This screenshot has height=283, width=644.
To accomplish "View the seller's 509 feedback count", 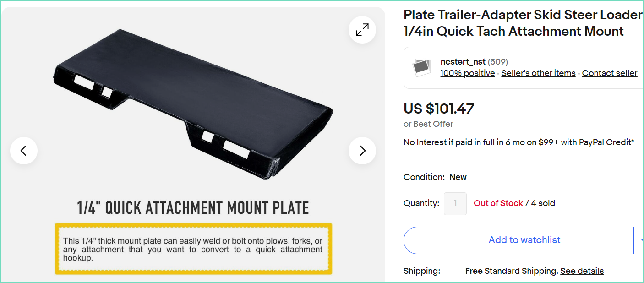I will 498,62.
